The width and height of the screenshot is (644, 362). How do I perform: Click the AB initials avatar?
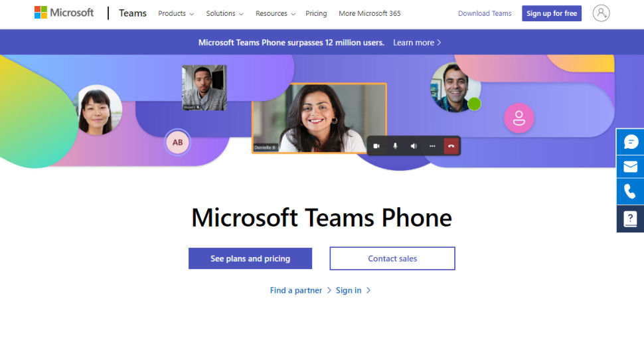pos(177,142)
